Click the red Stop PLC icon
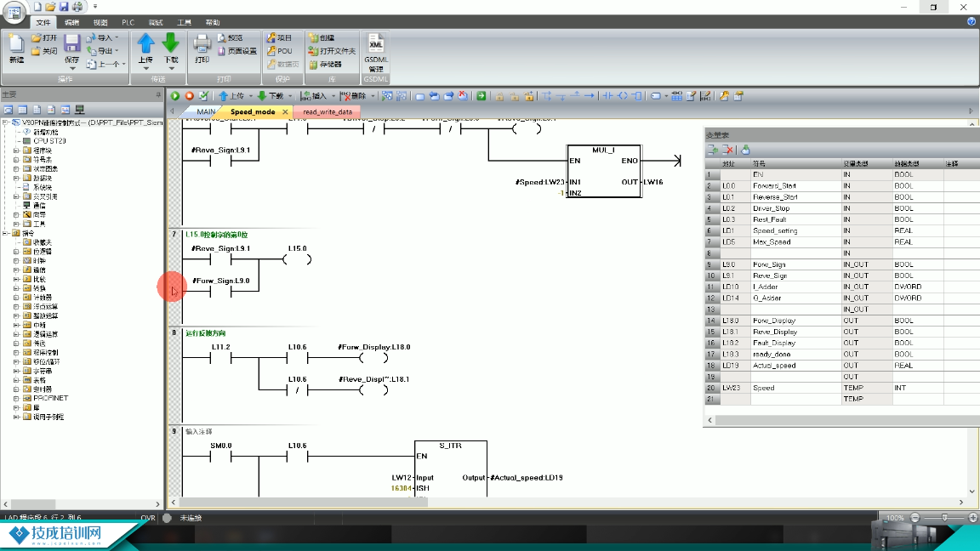The height and width of the screenshot is (551, 980). pyautogui.click(x=190, y=96)
